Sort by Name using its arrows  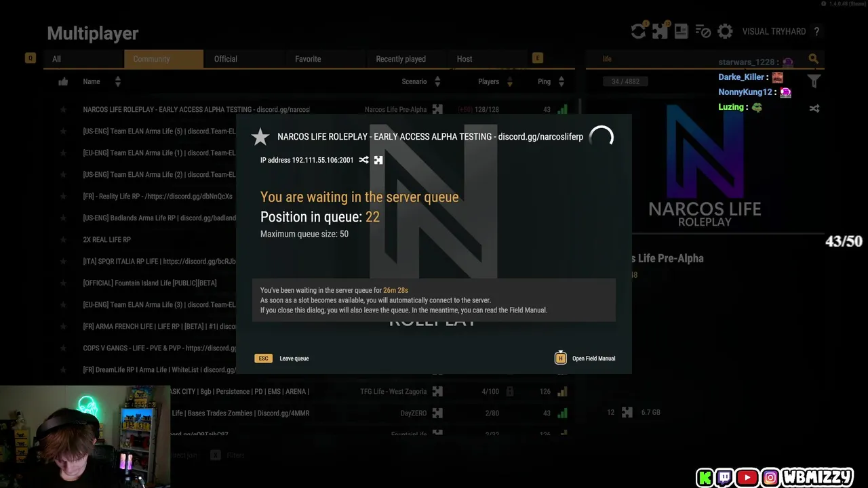tap(117, 81)
